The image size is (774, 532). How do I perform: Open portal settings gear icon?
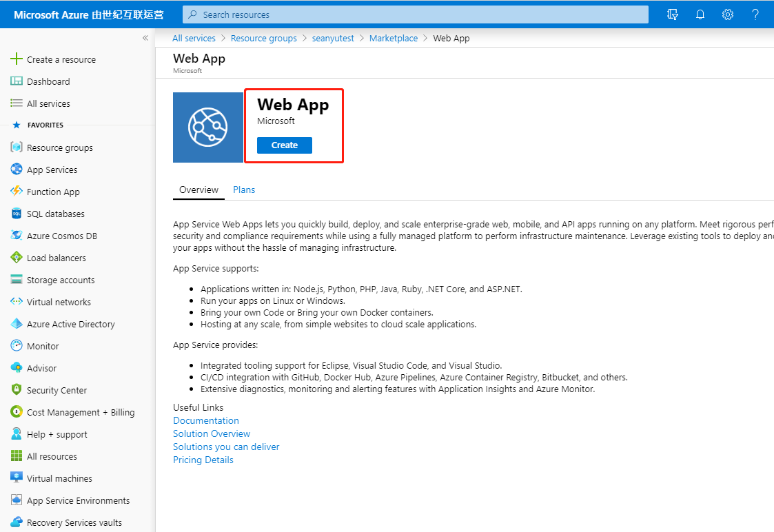pos(728,14)
